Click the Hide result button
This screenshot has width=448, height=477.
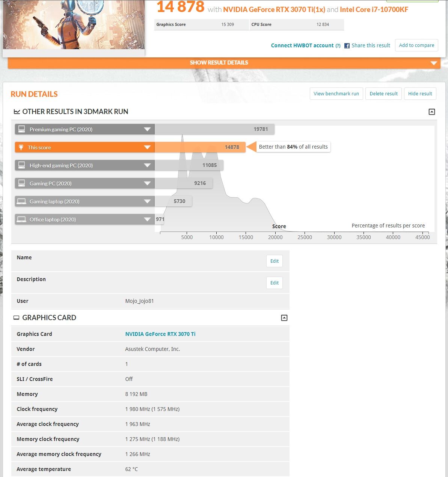tap(420, 94)
